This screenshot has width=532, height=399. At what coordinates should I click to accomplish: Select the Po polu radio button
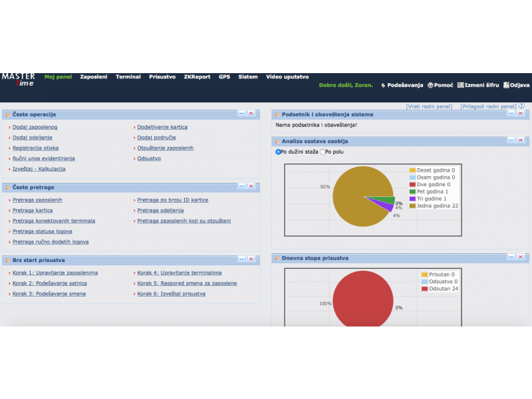click(x=323, y=152)
